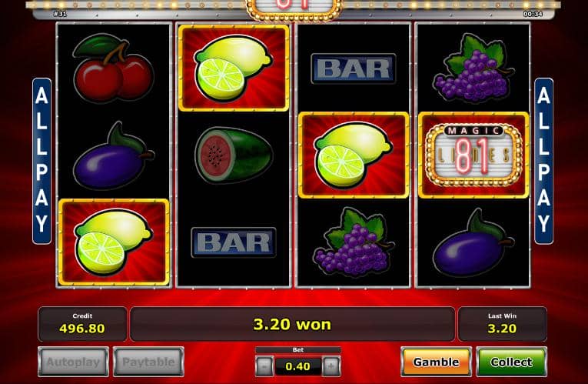Select the watermelon symbol on second reel

point(234,155)
